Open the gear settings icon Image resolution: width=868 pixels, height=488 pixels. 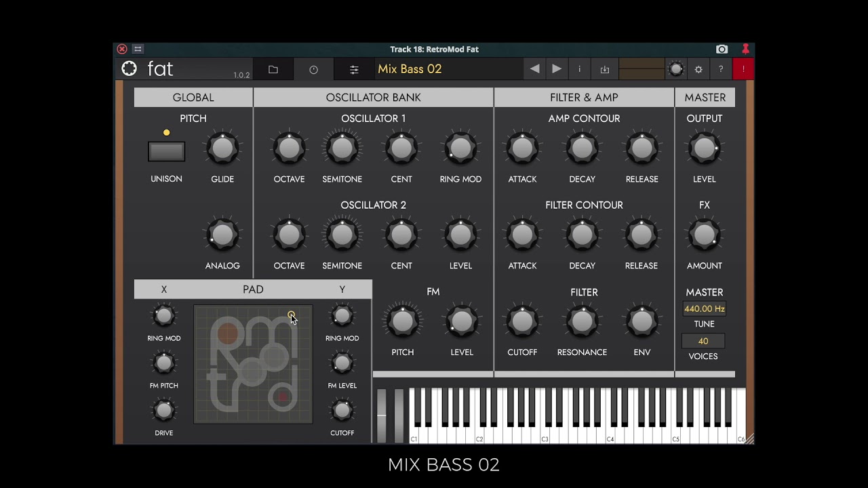tap(698, 69)
